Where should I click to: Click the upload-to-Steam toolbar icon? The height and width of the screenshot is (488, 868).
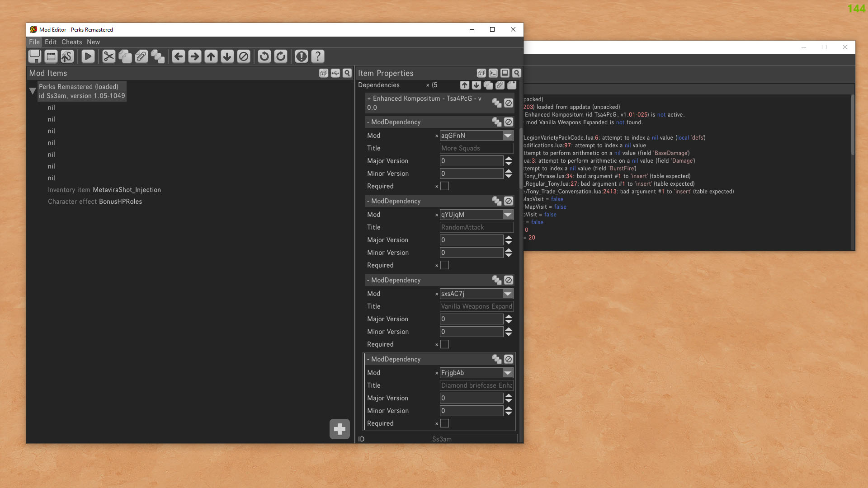pos(67,56)
